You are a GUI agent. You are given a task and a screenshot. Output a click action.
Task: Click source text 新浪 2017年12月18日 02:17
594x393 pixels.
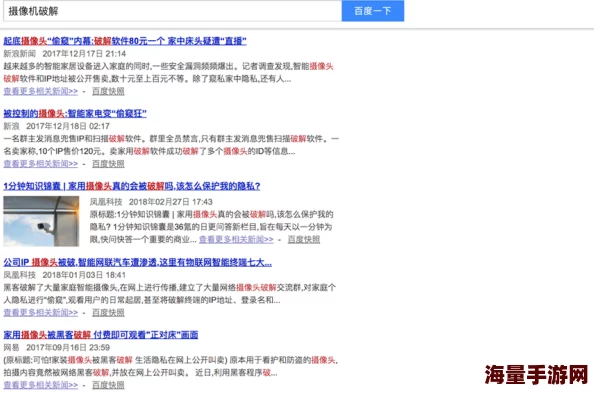tap(56, 126)
